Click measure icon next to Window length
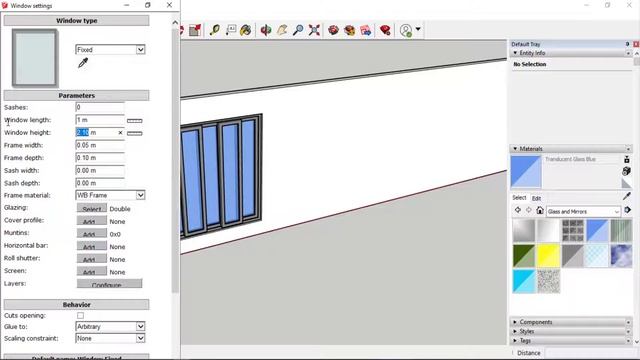The width and height of the screenshot is (640, 360). 135,121
